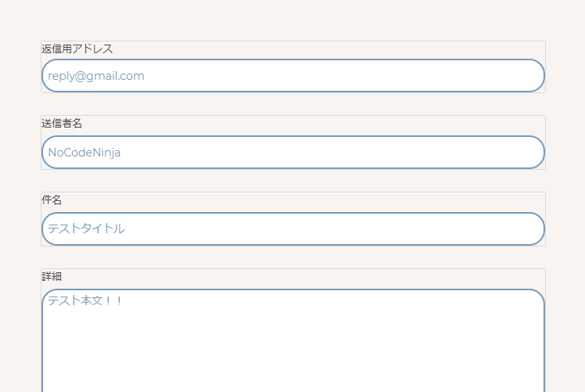Click the 返信用アドレス input field
This screenshot has height=392, width=585.
[x=293, y=76]
